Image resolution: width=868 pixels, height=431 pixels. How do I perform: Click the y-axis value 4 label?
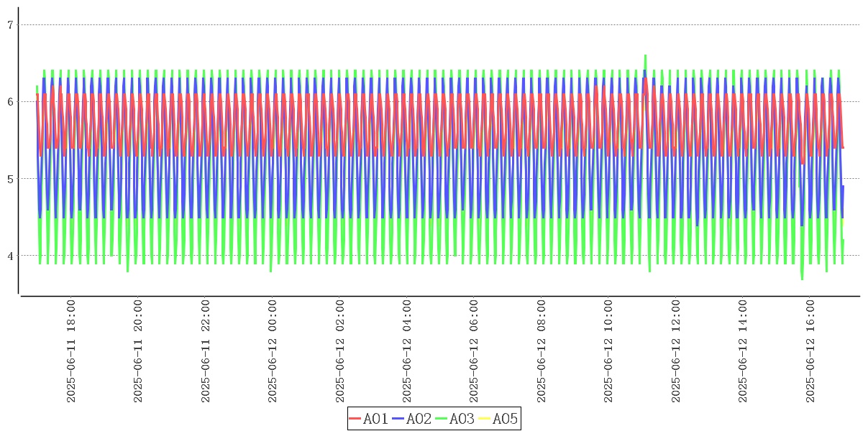(x=10, y=256)
